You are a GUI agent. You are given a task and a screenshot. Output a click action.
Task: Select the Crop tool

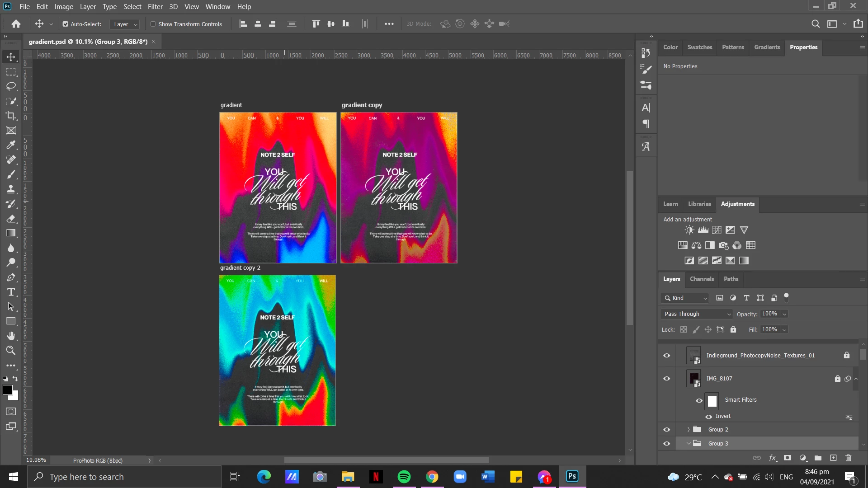click(x=11, y=116)
